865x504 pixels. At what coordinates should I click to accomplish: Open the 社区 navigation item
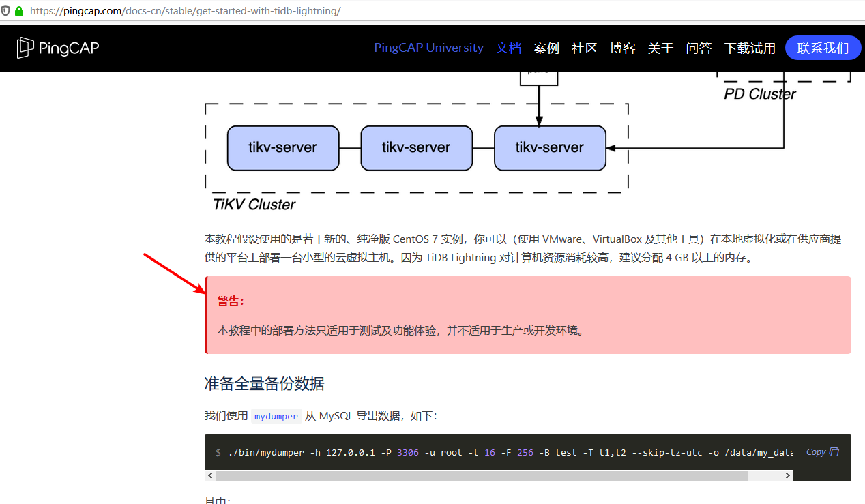tap(585, 48)
